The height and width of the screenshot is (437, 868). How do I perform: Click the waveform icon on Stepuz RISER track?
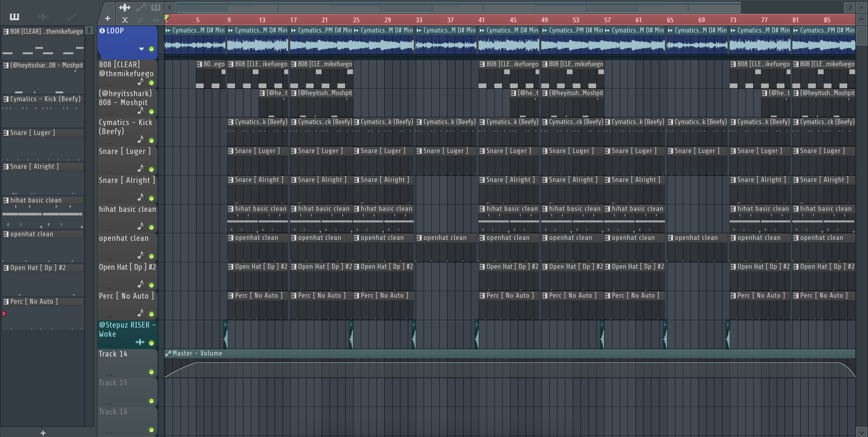[x=140, y=342]
